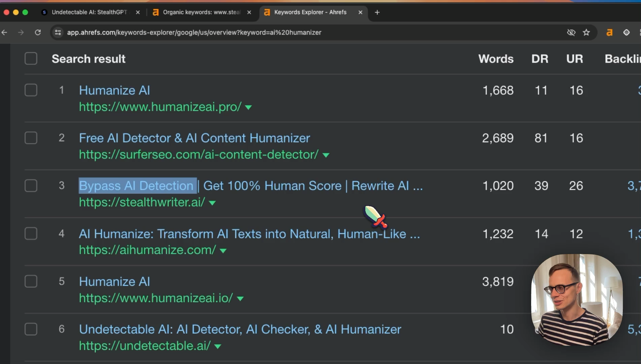Screen dimensions: 641x364
Task: Visit the https://stealthwriter.ai/ URL
Action: [142, 202]
